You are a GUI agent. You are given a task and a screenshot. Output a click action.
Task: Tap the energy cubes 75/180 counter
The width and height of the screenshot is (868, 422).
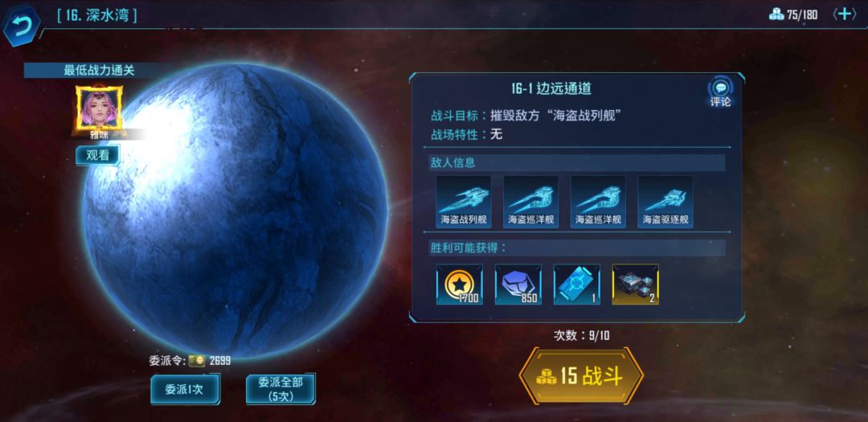793,14
